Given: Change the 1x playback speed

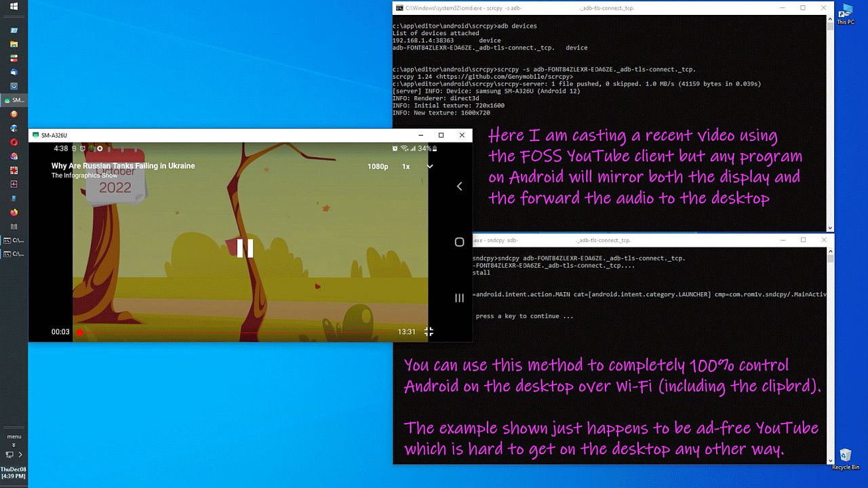Looking at the screenshot, I should pyautogui.click(x=406, y=166).
